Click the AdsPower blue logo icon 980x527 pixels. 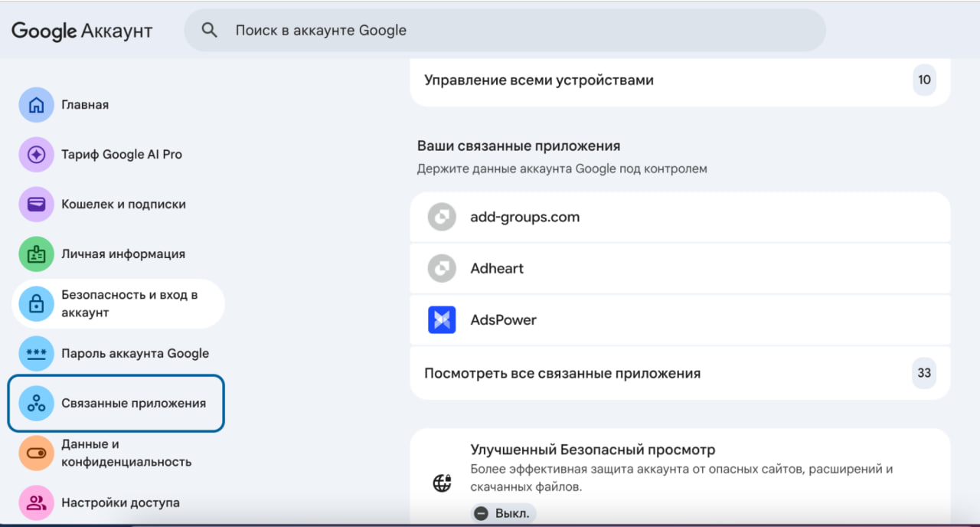tap(442, 320)
